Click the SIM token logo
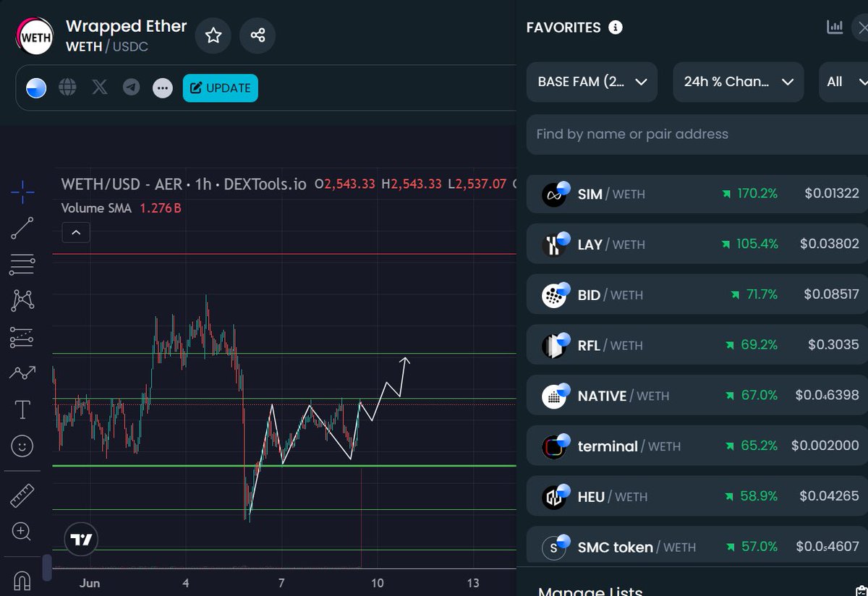 pos(554,195)
